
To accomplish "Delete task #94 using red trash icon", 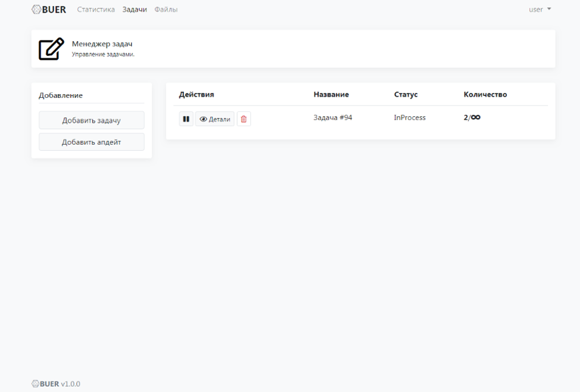I will (244, 119).
